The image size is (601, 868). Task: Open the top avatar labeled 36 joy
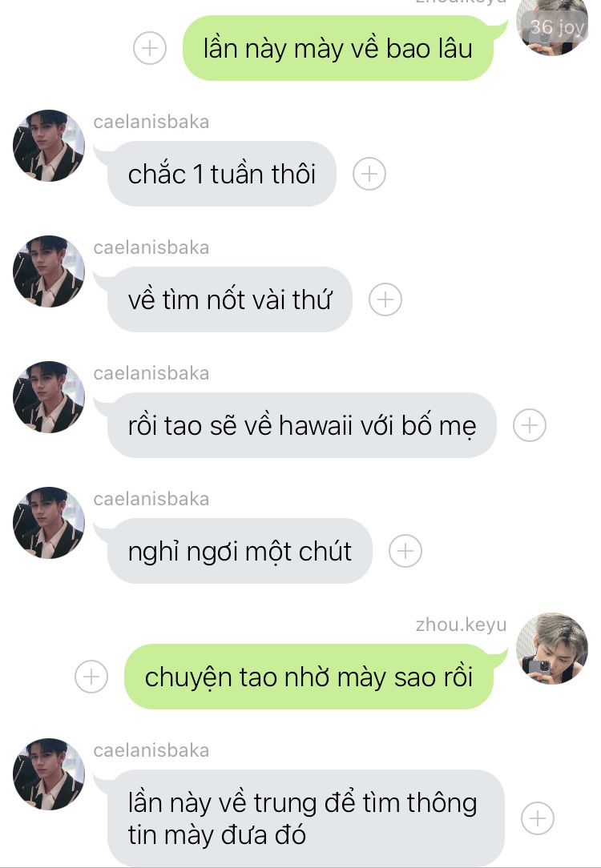[x=551, y=28]
